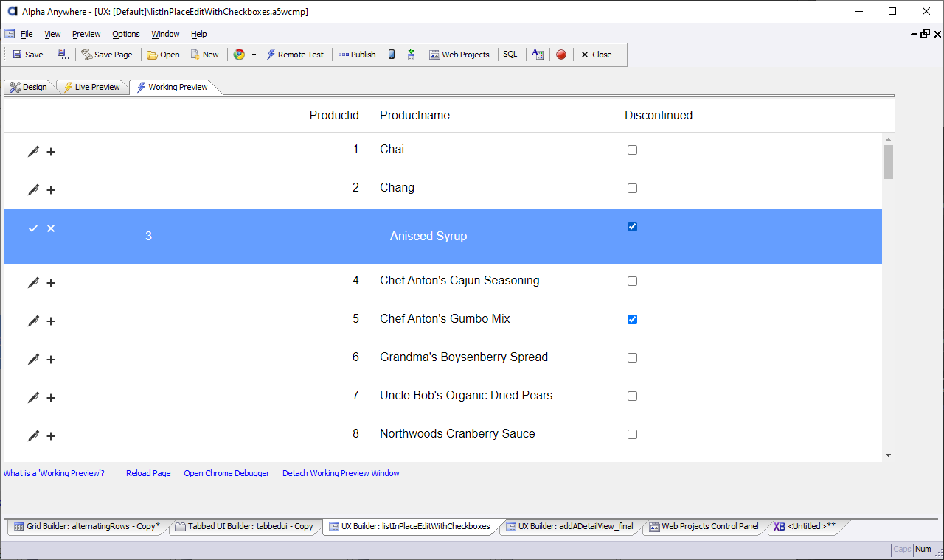Click pencil icon for Northwoods Cranberry Sauce
This screenshot has height=560, width=944.
pyautogui.click(x=33, y=435)
